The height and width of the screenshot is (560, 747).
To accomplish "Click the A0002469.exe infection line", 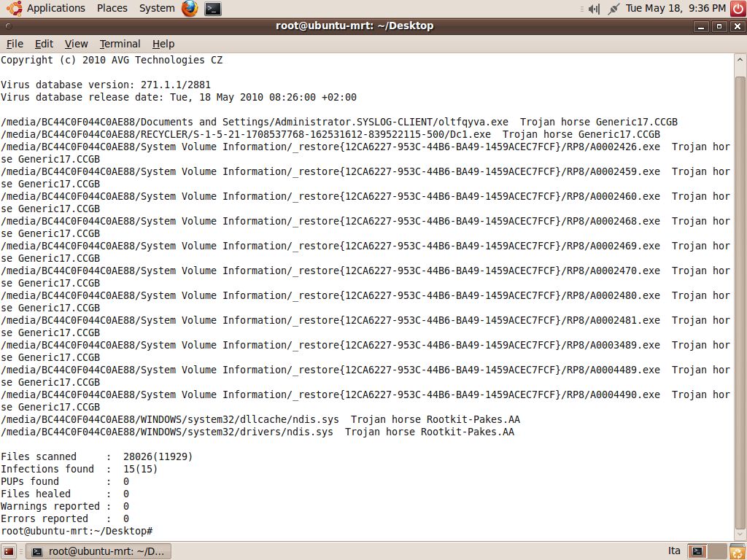I will tap(365, 252).
